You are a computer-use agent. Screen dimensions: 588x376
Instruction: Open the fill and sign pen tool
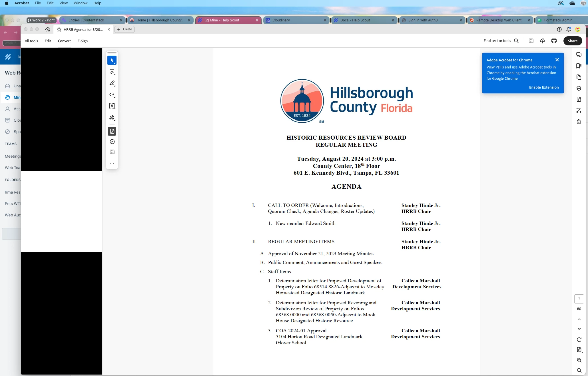[112, 118]
